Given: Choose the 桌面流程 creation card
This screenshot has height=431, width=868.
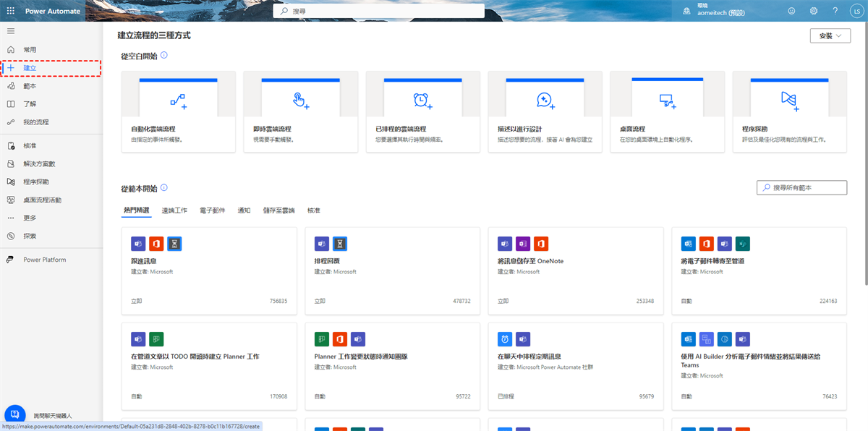Looking at the screenshot, I should 667,111.
